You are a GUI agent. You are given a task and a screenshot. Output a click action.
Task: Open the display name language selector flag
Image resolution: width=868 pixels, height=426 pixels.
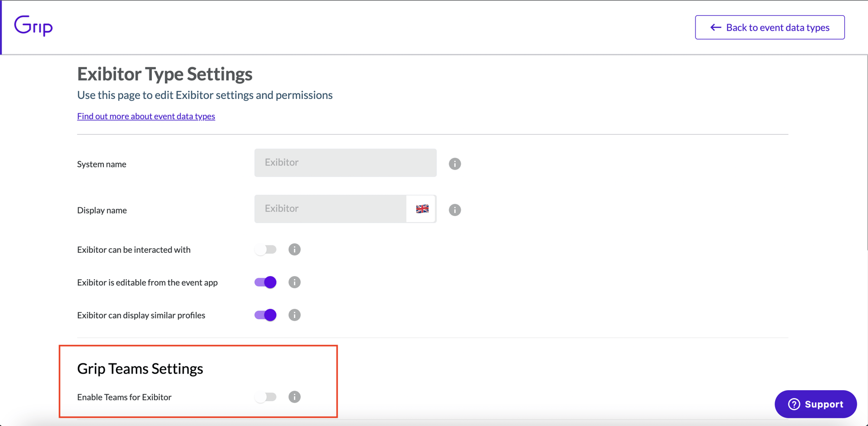421,208
